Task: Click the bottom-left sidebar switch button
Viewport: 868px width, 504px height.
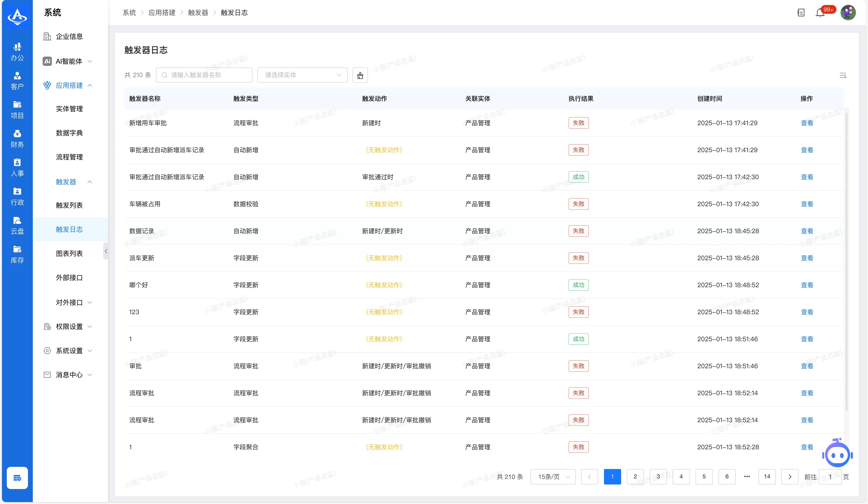Action: 17,477
